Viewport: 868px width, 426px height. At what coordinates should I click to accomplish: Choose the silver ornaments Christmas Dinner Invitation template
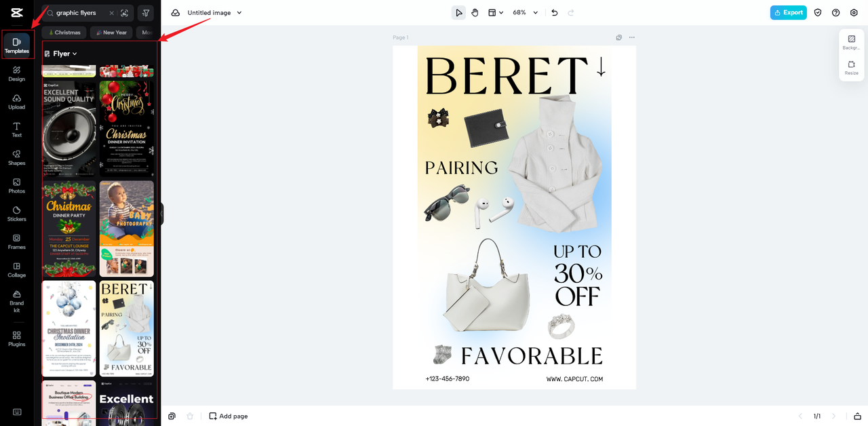69,328
